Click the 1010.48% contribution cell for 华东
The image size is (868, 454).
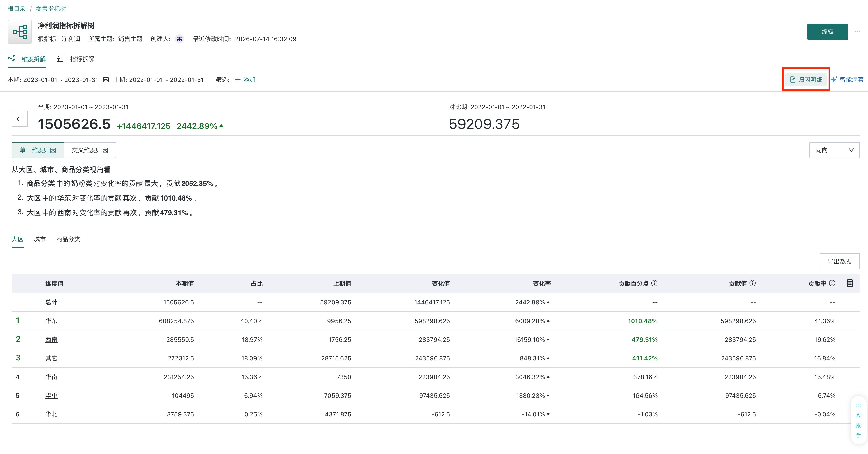click(x=643, y=321)
